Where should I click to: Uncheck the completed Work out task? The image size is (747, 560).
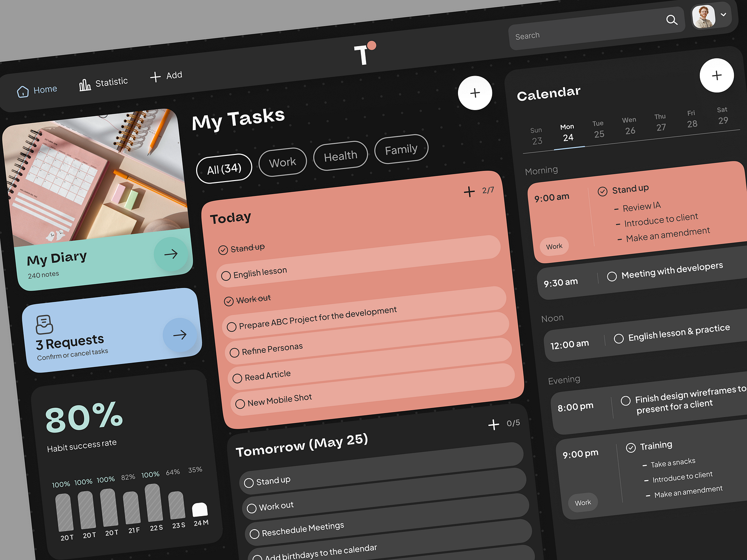tap(228, 301)
